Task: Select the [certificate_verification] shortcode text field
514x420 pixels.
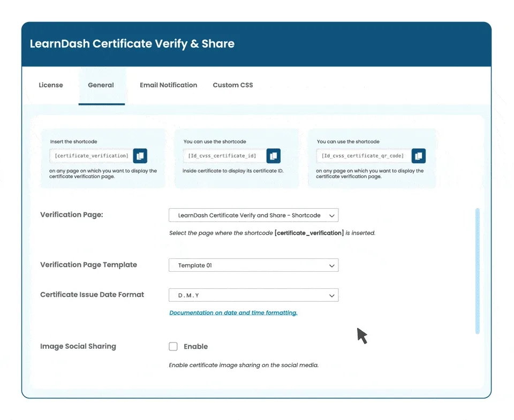Action: [90, 156]
